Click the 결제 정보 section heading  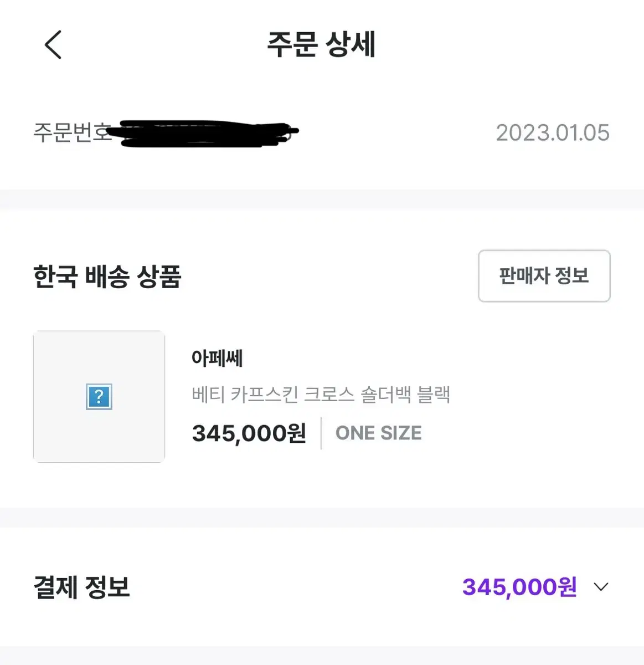[81, 587]
